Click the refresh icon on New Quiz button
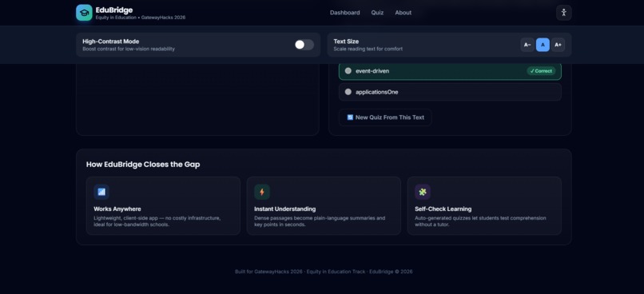Screen dimensions: 644x294 [350, 117]
